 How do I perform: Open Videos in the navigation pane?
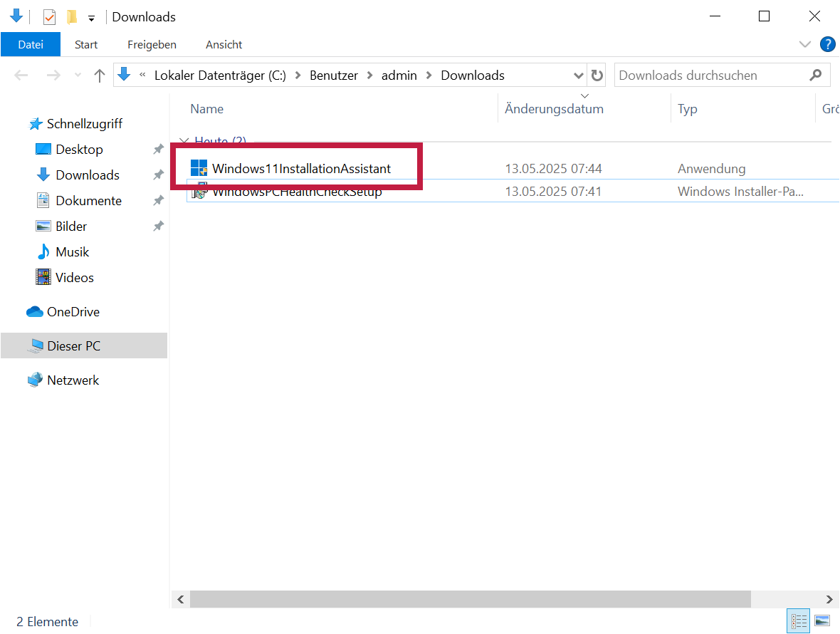point(75,278)
